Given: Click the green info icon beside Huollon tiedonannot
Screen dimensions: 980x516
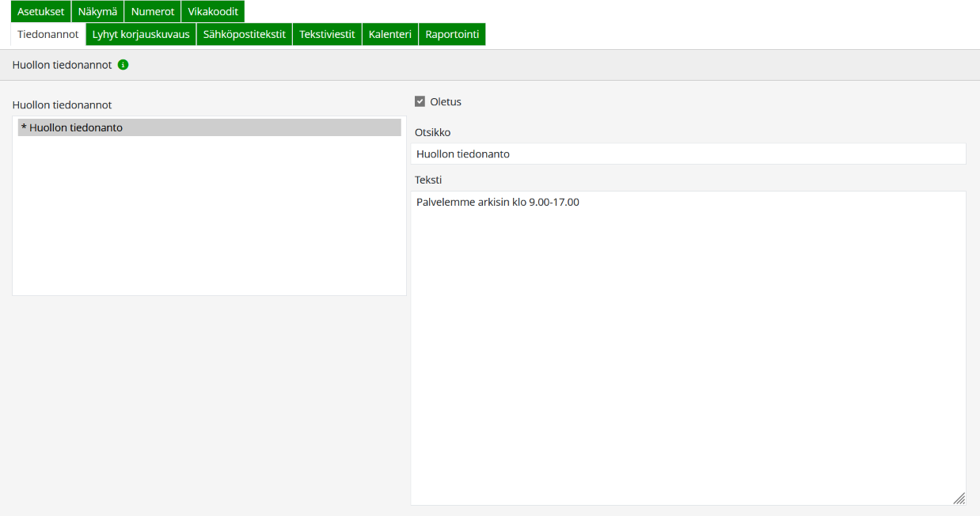Looking at the screenshot, I should pyautogui.click(x=123, y=65).
